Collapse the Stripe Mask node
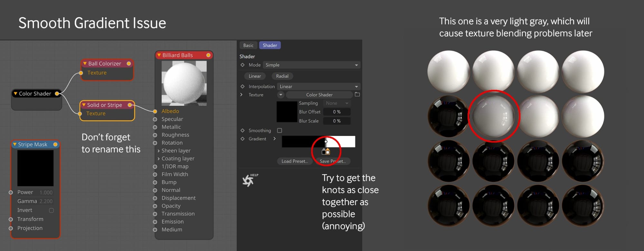The height and width of the screenshot is (251, 644). pos(14,145)
